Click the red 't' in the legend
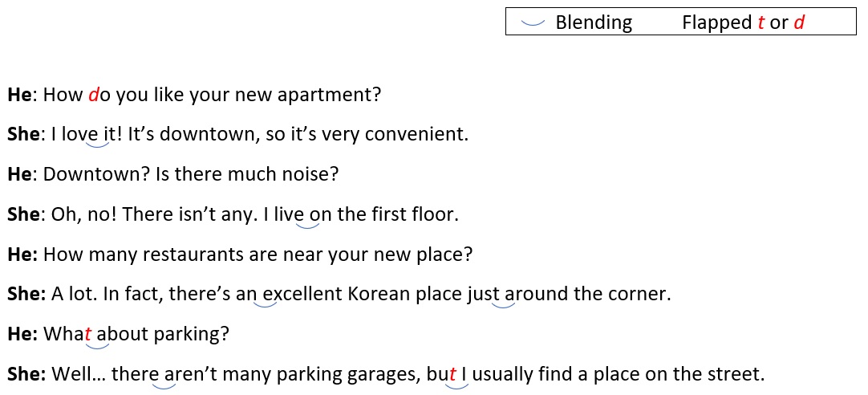868x395 pixels. [x=761, y=22]
